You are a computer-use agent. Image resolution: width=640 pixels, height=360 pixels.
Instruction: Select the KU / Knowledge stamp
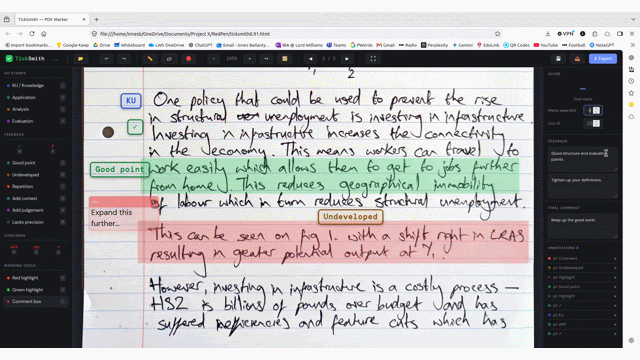pyautogui.click(x=36, y=86)
